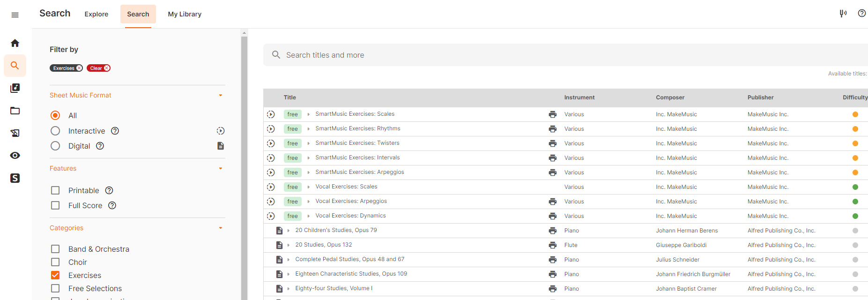Open the hamburger navigation menu
Viewport: 868px width, 300px height.
point(15,15)
